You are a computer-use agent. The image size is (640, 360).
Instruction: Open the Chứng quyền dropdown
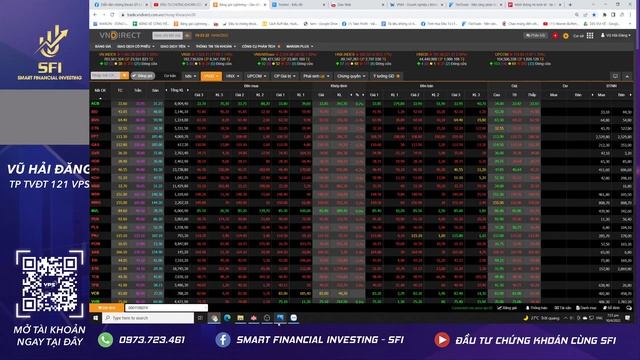pos(351,76)
